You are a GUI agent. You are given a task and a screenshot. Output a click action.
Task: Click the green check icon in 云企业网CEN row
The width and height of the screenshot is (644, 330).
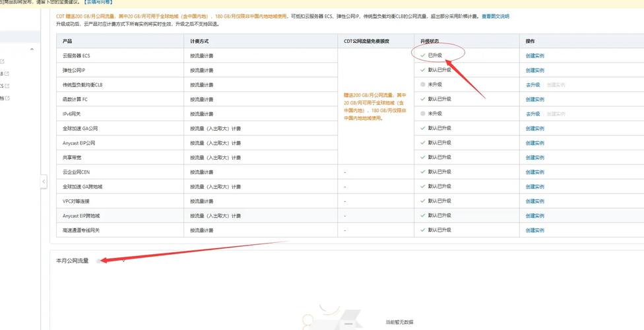tap(422, 172)
